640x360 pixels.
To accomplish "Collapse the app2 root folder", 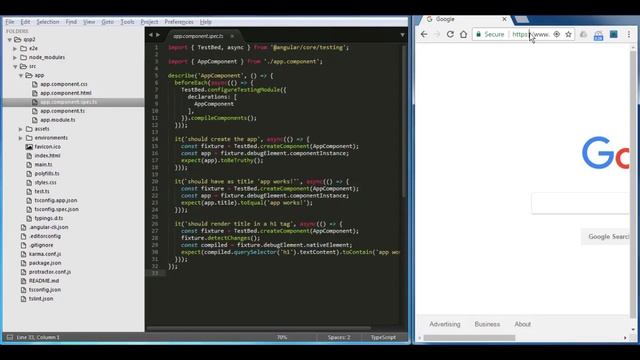I will [9, 40].
